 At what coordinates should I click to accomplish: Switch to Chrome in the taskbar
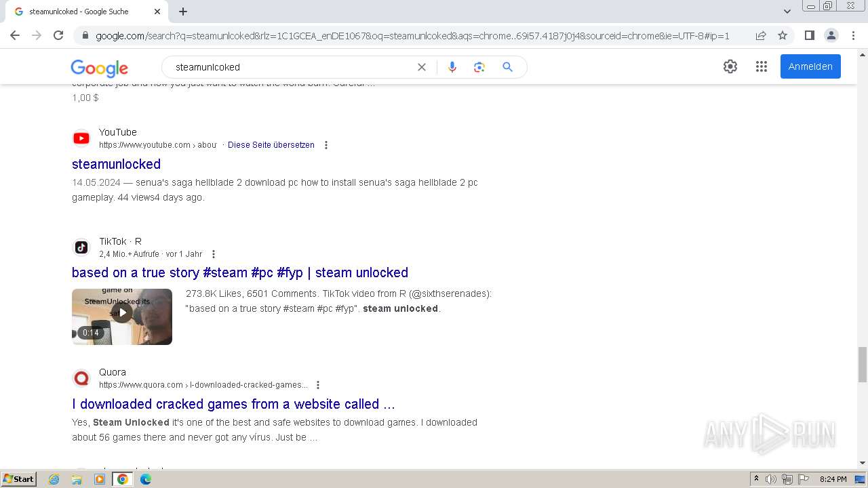point(123,479)
